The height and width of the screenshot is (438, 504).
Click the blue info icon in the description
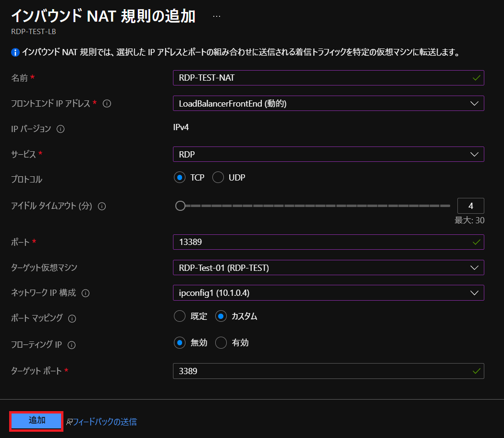(x=15, y=52)
